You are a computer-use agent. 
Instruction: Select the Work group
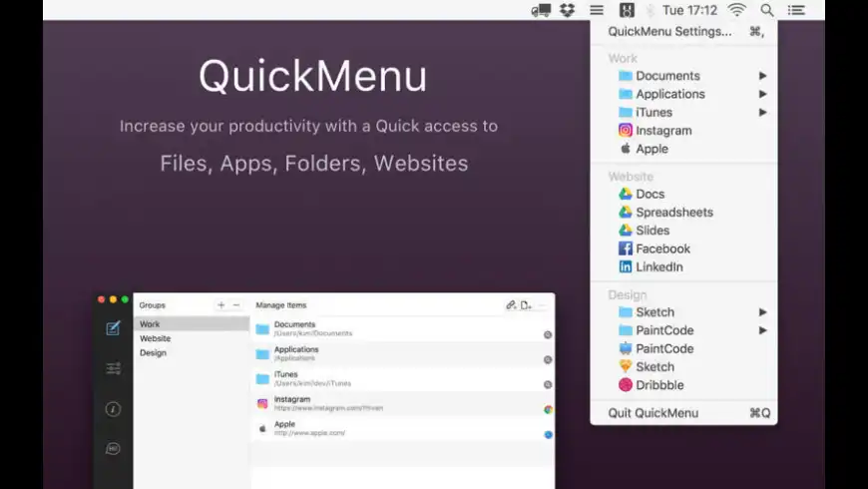pos(192,324)
